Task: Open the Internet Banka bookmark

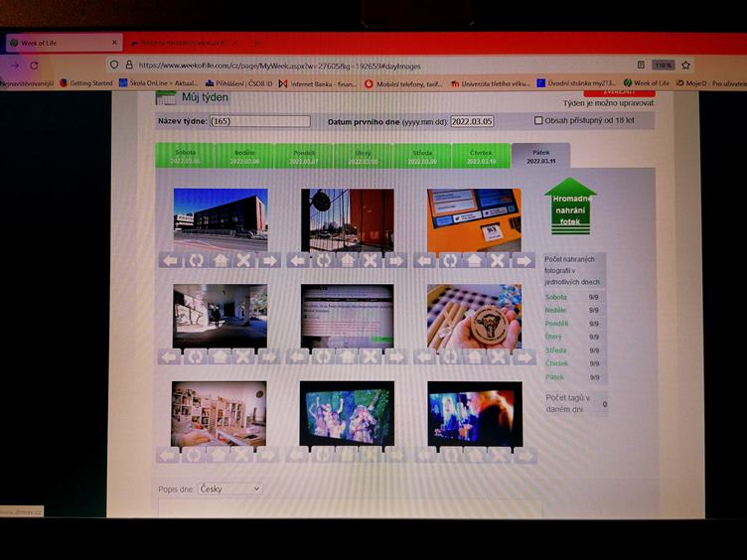Action: click(317, 83)
